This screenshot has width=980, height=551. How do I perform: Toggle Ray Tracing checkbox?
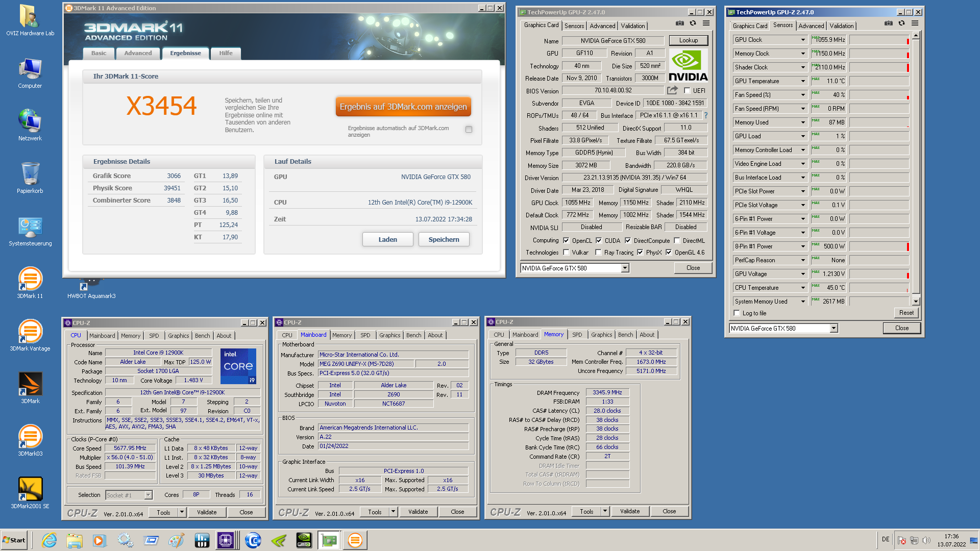[598, 252]
